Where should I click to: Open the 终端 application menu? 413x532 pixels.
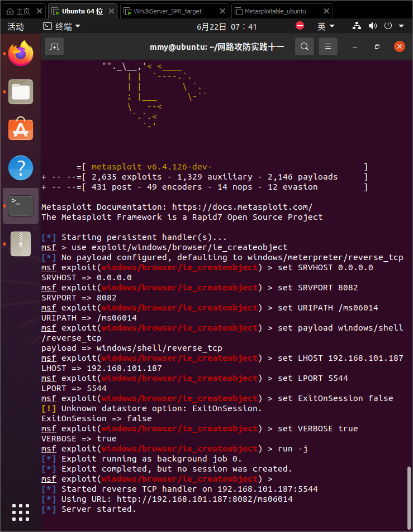click(x=61, y=26)
